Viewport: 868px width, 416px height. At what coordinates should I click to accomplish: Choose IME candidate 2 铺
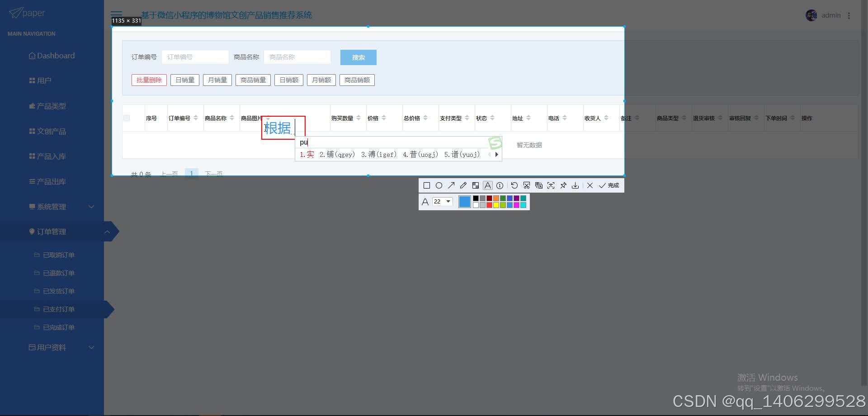[337, 155]
